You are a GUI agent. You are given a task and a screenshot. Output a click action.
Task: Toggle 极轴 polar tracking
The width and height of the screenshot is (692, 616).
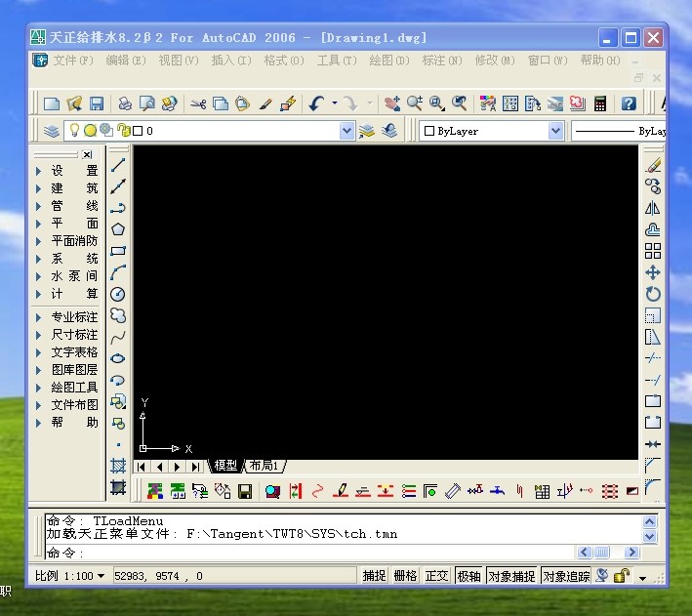point(468,576)
